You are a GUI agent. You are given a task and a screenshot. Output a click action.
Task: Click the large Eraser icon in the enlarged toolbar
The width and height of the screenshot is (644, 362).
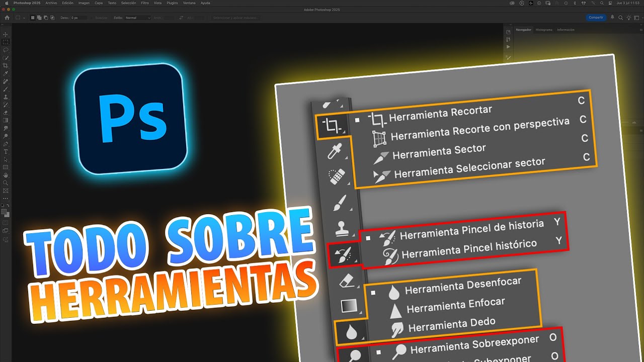[x=347, y=281]
